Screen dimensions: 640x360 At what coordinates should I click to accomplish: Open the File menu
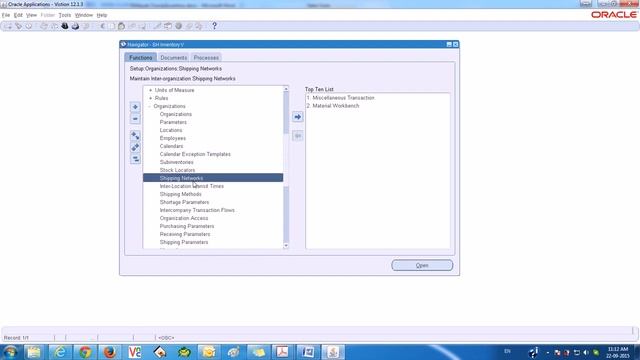pos(6,15)
